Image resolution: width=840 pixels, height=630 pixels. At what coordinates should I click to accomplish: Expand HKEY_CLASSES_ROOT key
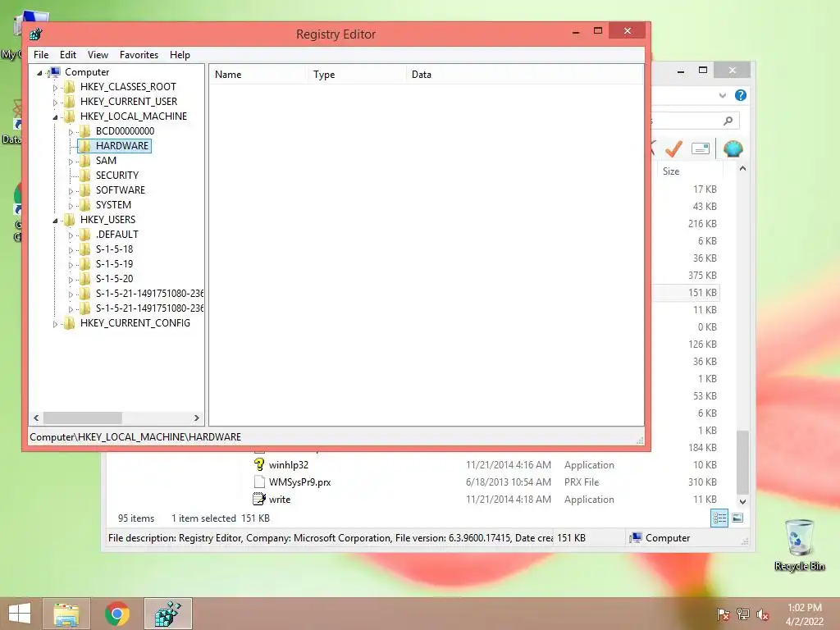tap(55, 87)
